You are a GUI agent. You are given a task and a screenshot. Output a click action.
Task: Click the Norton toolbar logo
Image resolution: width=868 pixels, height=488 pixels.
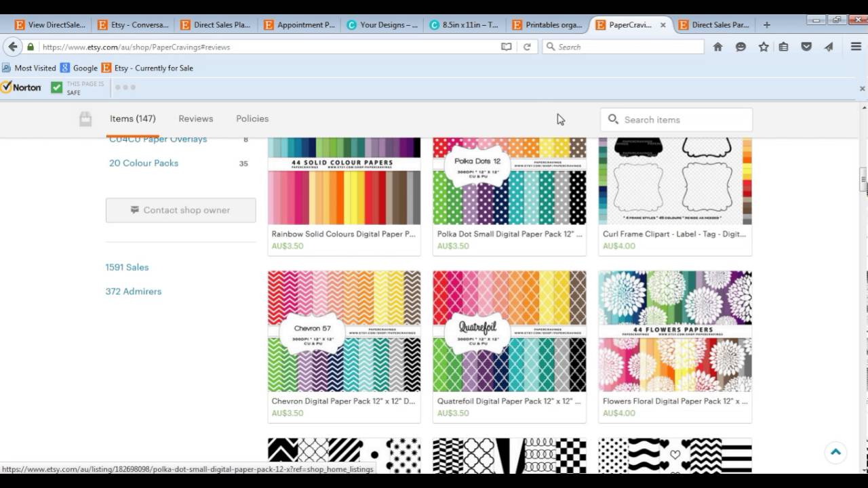(21, 87)
